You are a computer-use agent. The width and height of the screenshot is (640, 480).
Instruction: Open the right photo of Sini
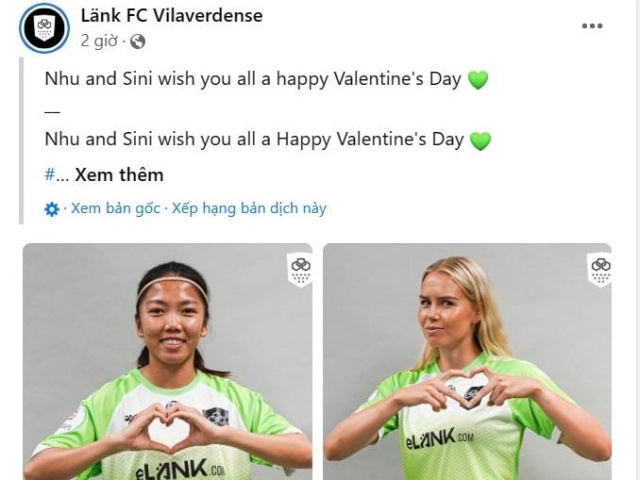click(467, 362)
